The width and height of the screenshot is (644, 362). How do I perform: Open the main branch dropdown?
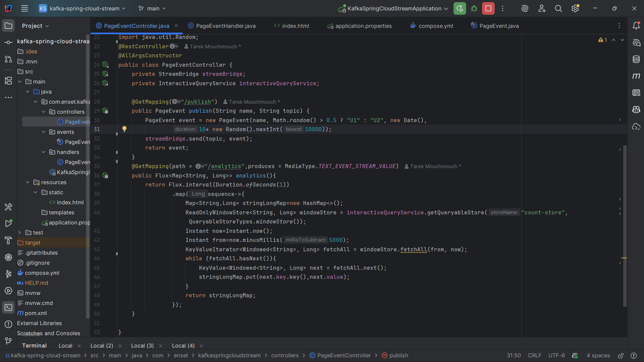(x=152, y=9)
